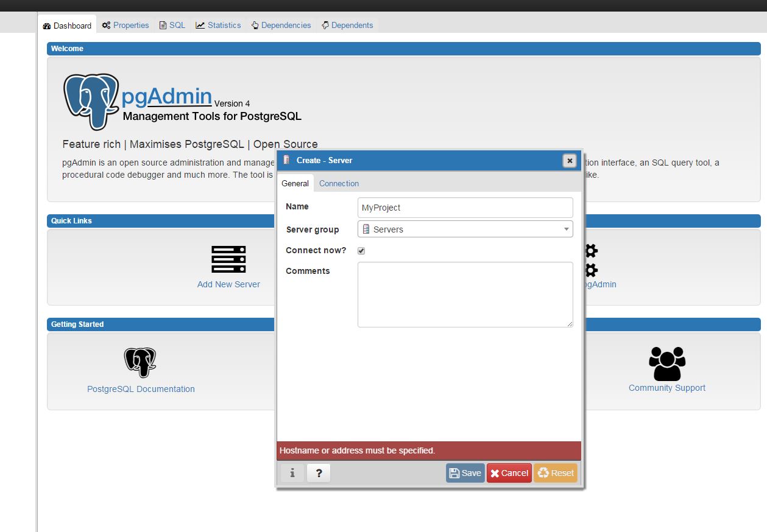
Task: Open the Community Support link
Action: click(667, 388)
